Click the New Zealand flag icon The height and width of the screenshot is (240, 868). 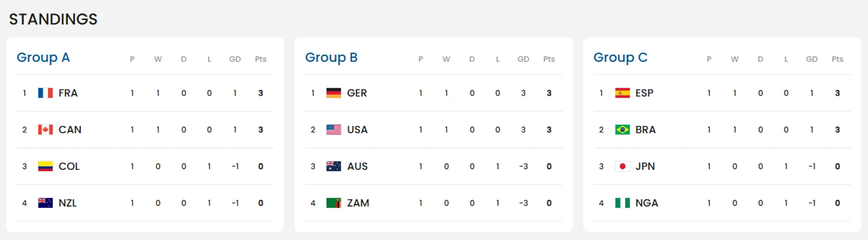coord(45,203)
